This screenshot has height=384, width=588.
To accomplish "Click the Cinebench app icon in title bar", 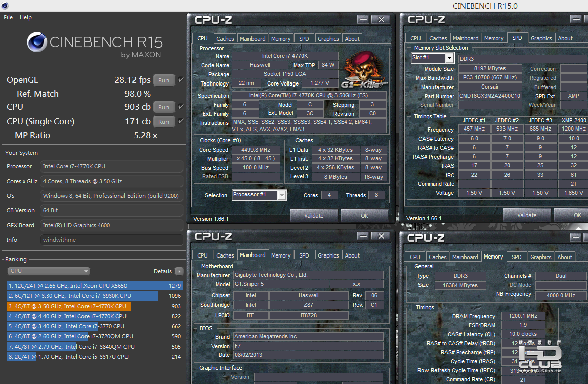I will click(x=5, y=6).
